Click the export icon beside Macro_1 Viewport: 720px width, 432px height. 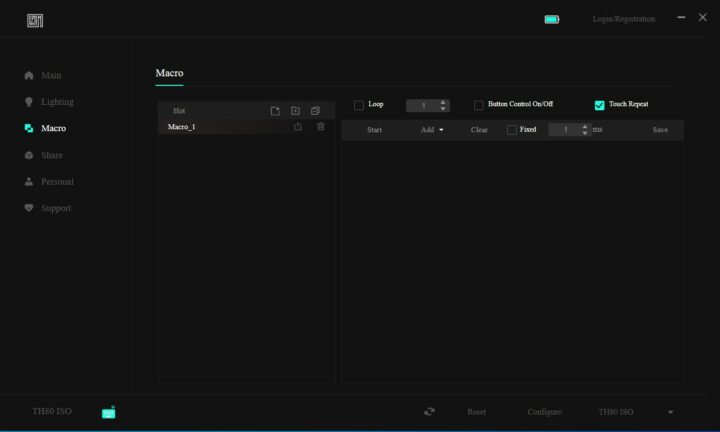coord(298,127)
